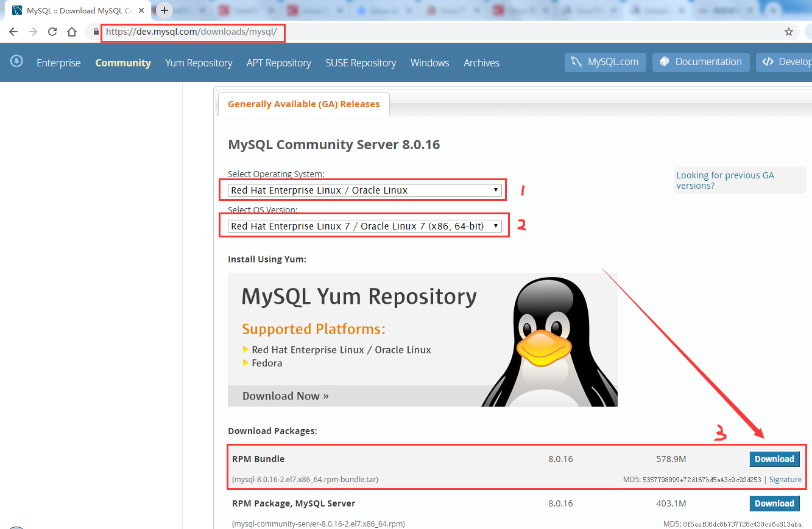Click 'Red Hat Enterprise Linux / Oracle Linux' bullet
Viewport: 812px width, 529px height.
(x=341, y=350)
